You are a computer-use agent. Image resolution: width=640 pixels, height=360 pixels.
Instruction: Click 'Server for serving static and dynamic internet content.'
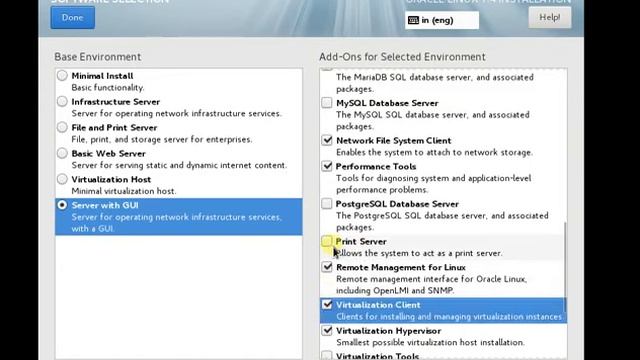coord(179,165)
